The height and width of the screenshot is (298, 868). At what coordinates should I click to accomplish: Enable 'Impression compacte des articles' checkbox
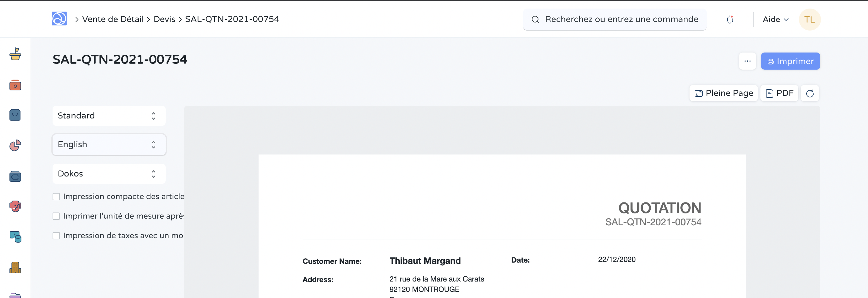coord(56,197)
